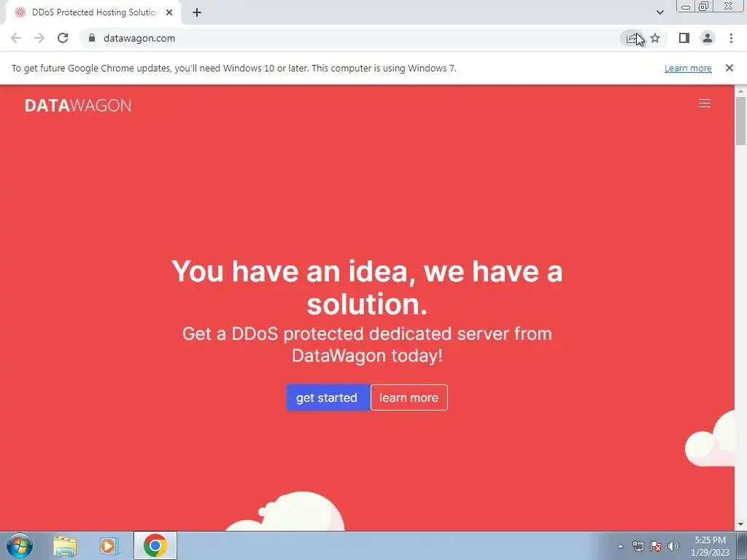Dismiss the Chrome update notification bar
747x560 pixels.
tap(729, 68)
